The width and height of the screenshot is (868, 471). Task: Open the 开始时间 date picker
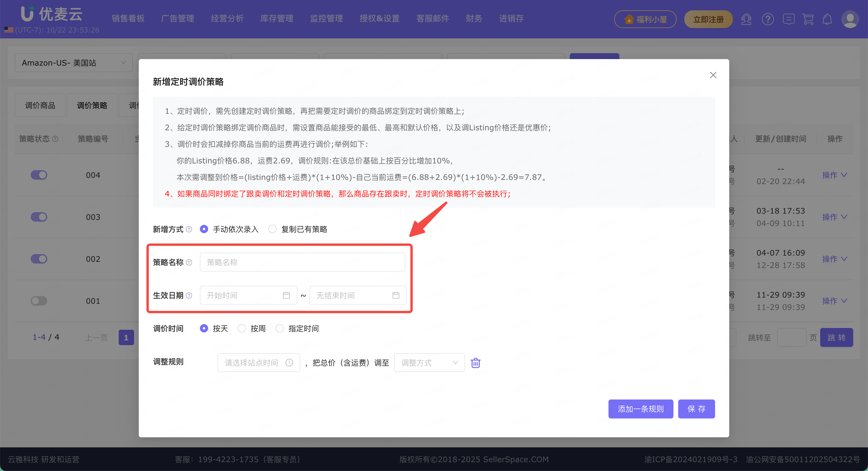click(248, 295)
